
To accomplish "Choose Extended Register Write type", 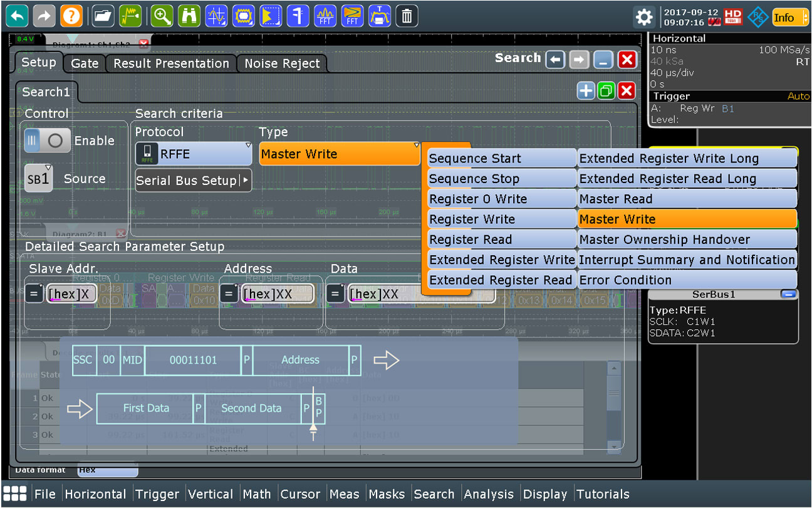I will 502,259.
